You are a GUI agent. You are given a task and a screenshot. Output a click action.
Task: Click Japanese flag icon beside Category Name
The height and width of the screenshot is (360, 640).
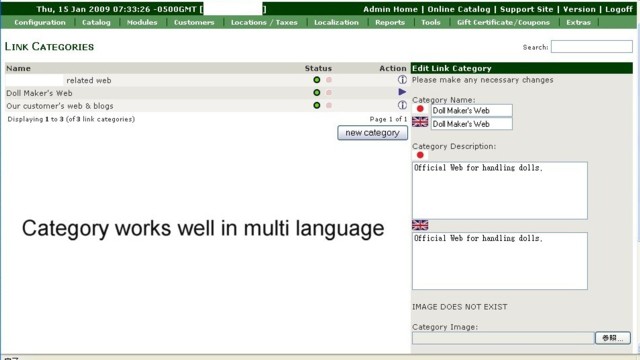click(x=420, y=109)
